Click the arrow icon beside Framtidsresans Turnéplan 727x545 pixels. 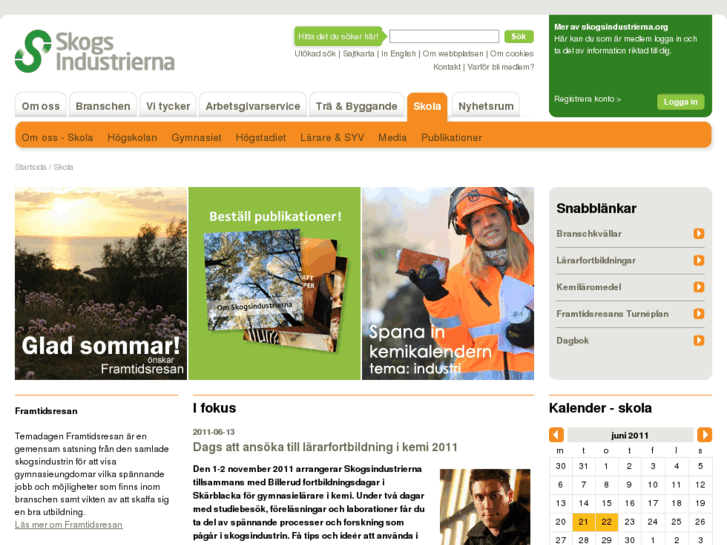coord(699,314)
